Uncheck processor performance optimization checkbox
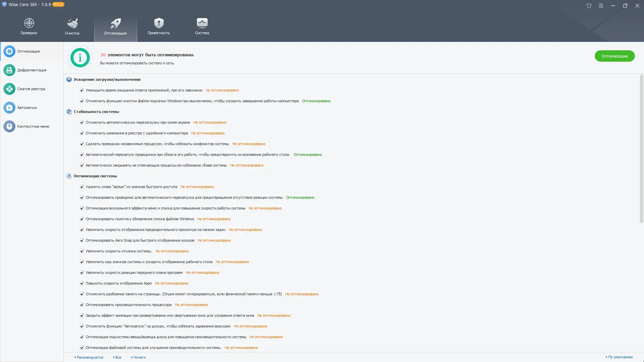Screen dimensions: 644x362 click(x=82, y=305)
